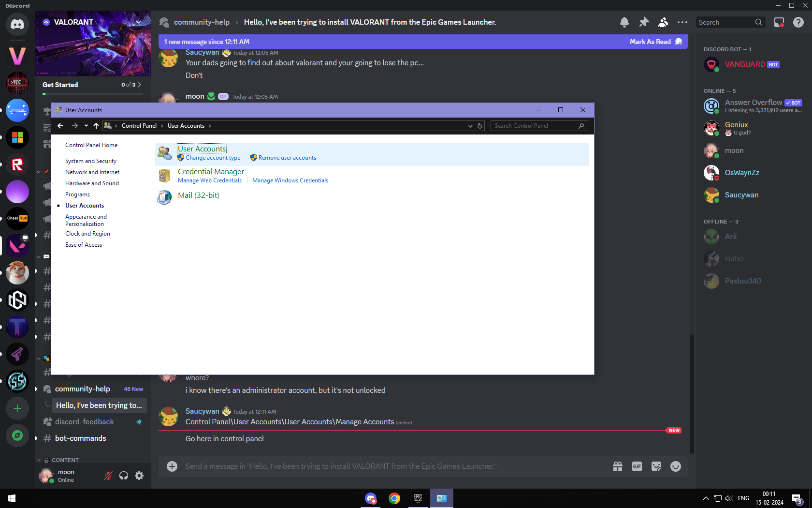
Task: Open Chrome from taskbar
Action: (394, 498)
